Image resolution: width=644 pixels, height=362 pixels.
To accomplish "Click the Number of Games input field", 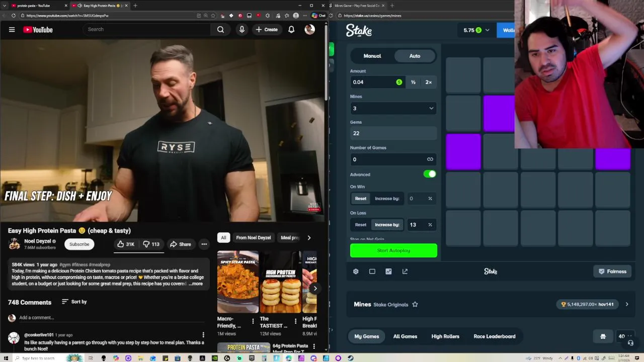I will click(393, 159).
